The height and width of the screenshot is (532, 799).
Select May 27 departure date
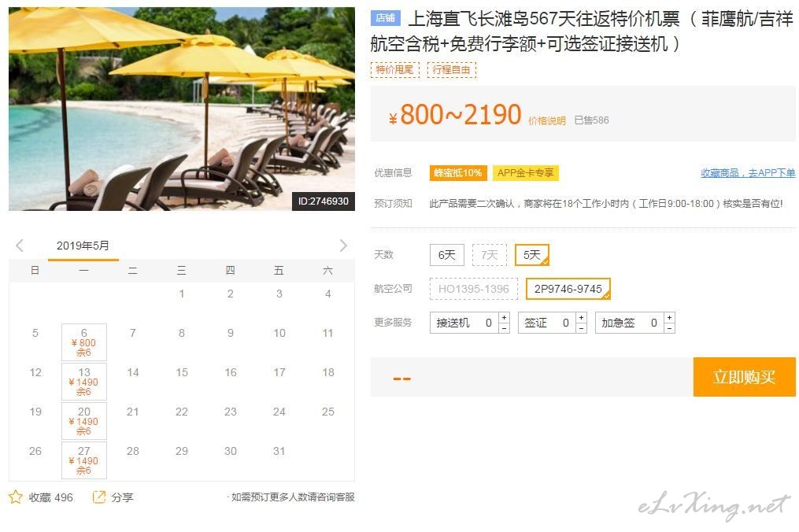84,460
